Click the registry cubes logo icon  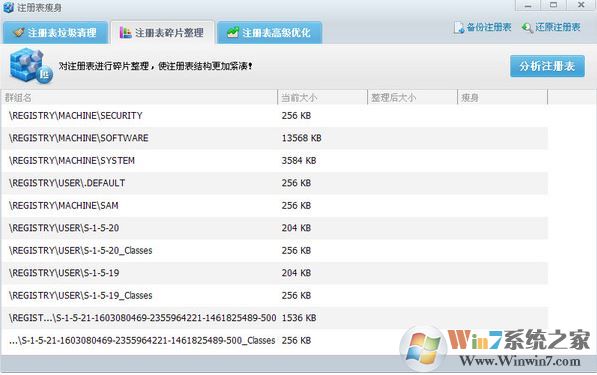click(30, 66)
